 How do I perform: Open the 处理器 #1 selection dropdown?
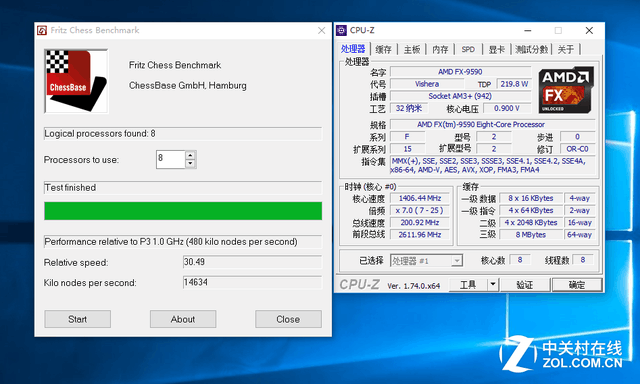(x=426, y=261)
